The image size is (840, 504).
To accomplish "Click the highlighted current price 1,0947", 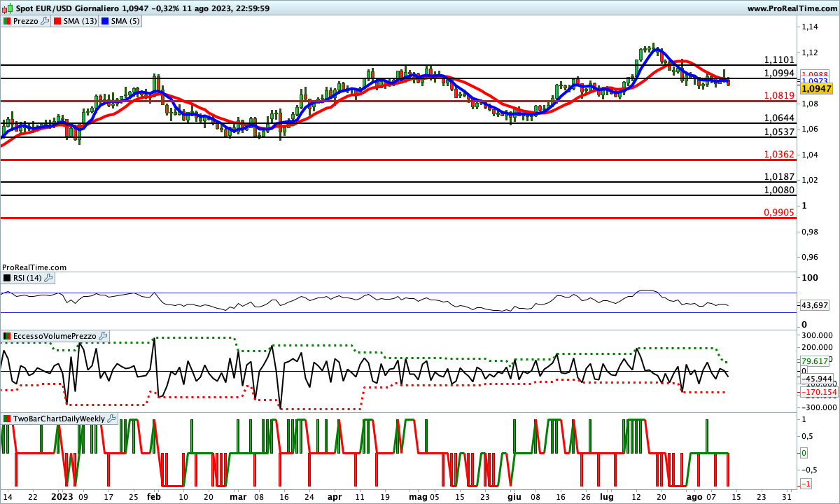I will tap(815, 89).
